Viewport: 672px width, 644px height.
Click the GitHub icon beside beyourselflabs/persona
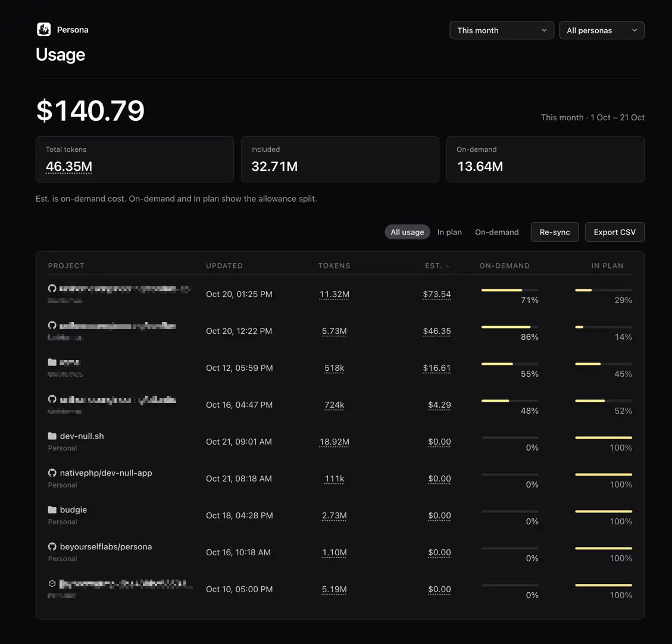[52, 546]
